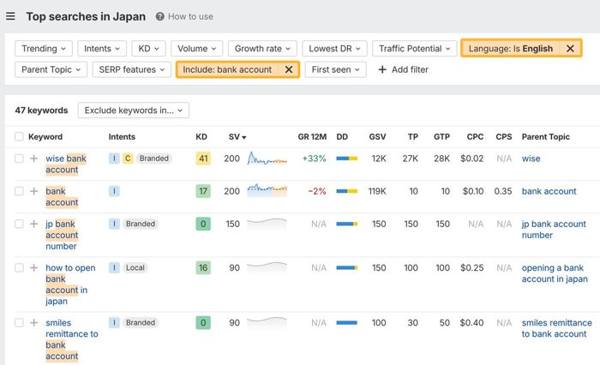Open opening a bank account in japan parent topic
This screenshot has width=600, height=365.
click(554, 273)
